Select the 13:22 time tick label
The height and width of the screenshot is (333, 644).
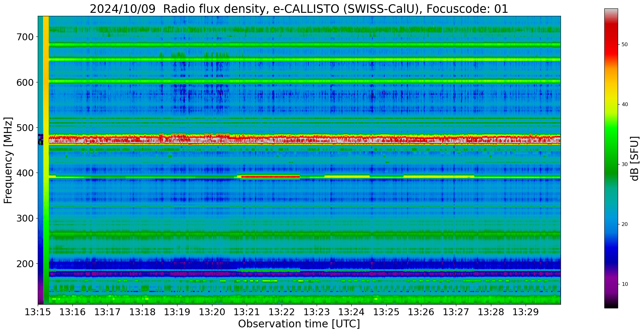click(x=282, y=312)
